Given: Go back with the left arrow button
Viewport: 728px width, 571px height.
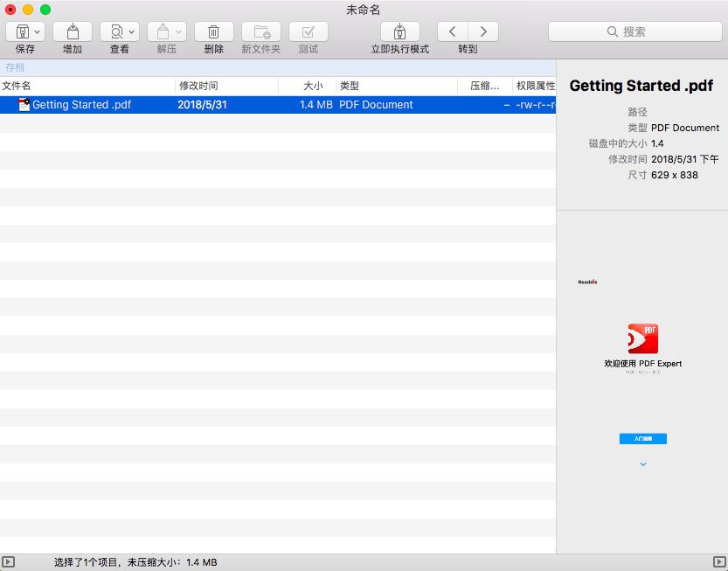Looking at the screenshot, I should (x=452, y=31).
